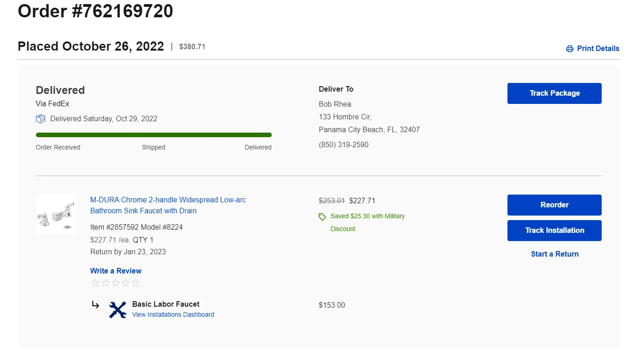644x355 pixels.
Task: Click the green savings tag icon
Action: coord(322,217)
